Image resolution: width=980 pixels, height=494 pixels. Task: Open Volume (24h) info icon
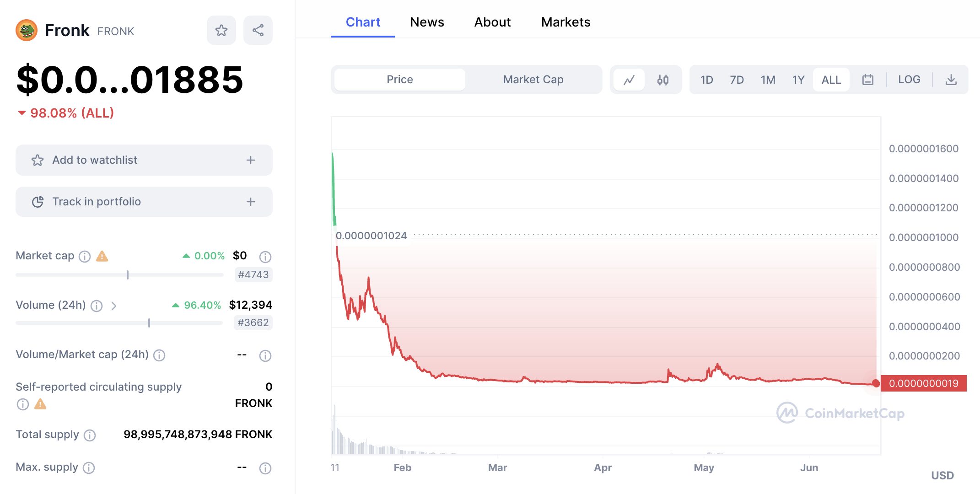click(x=97, y=306)
